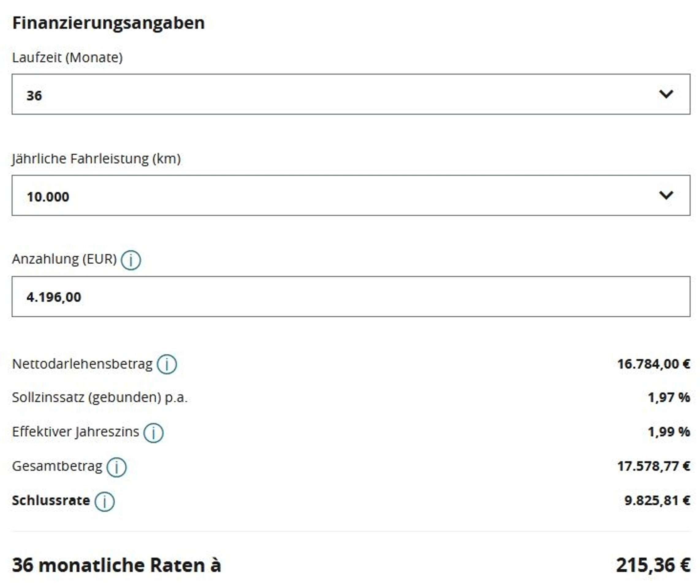Select the total amount 17.578,77 €

click(654, 466)
